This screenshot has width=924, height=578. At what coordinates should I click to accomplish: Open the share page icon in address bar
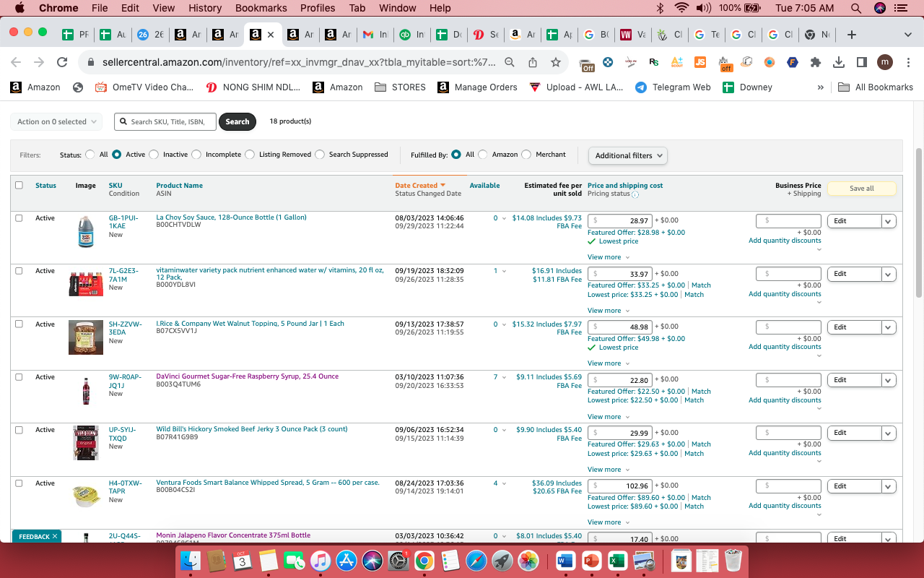[533, 63]
